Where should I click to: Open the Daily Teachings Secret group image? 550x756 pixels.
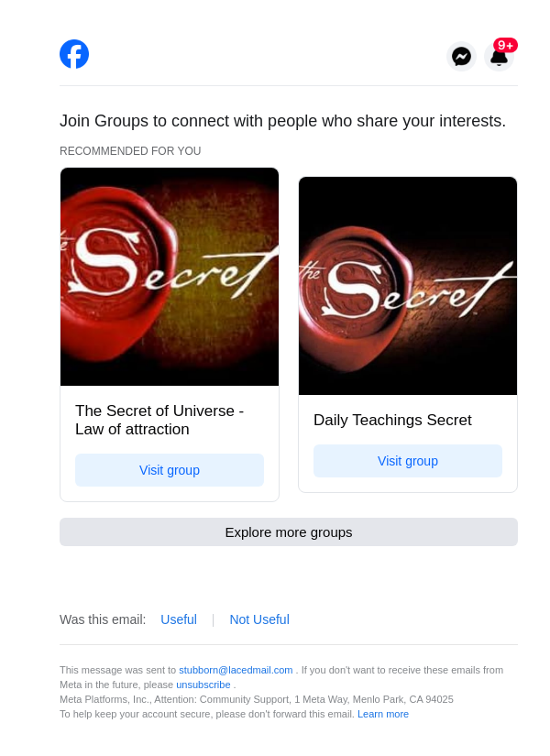[x=408, y=286]
